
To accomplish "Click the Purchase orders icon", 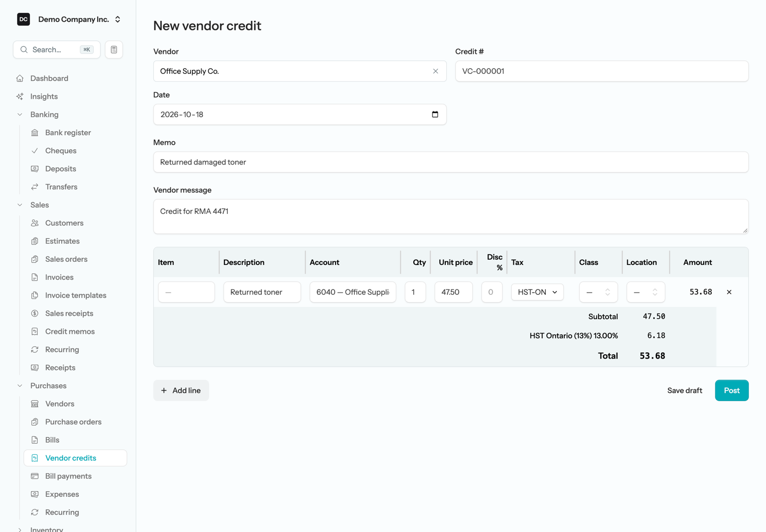I will pos(35,422).
